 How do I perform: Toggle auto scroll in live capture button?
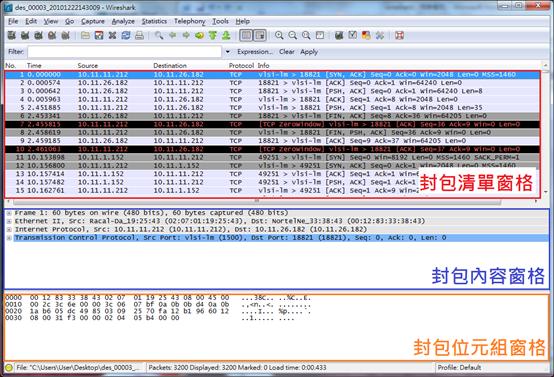click(x=260, y=35)
